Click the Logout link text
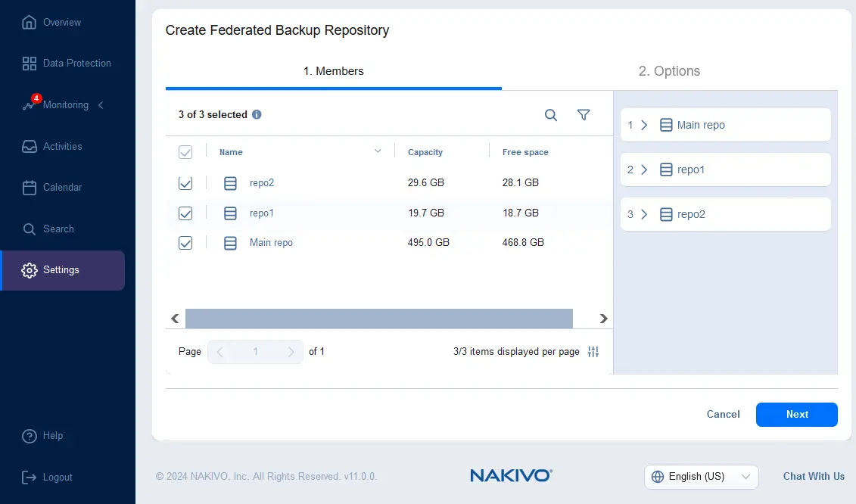 click(x=58, y=478)
